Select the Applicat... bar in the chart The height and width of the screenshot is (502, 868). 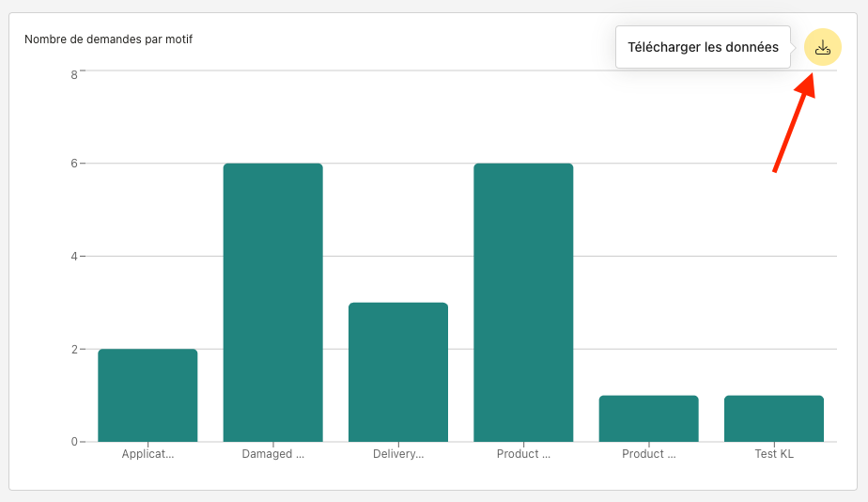(147, 396)
